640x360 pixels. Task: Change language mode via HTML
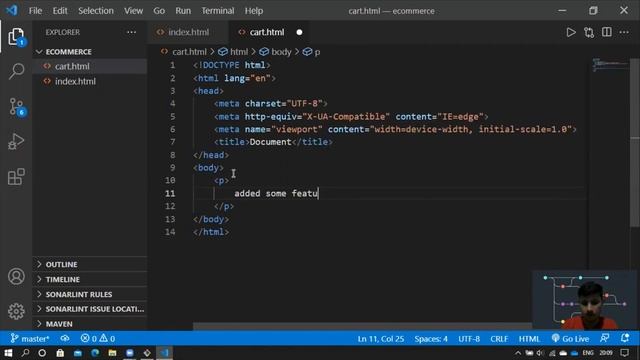click(x=529, y=339)
